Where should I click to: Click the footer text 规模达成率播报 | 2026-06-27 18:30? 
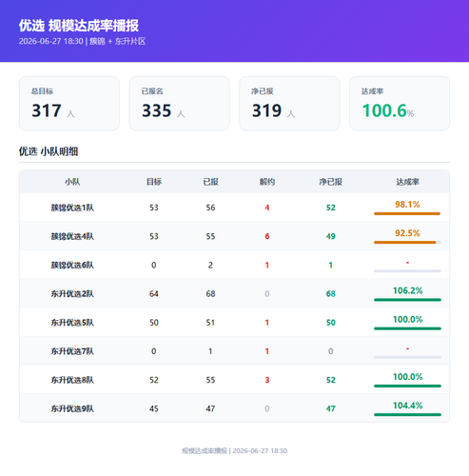(x=234, y=451)
